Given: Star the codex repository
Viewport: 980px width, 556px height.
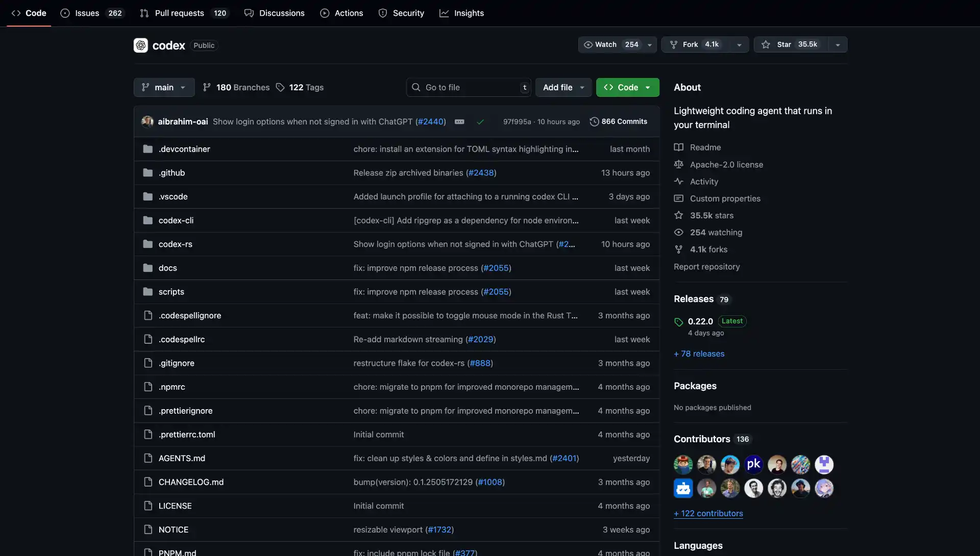Looking at the screenshot, I should point(791,44).
